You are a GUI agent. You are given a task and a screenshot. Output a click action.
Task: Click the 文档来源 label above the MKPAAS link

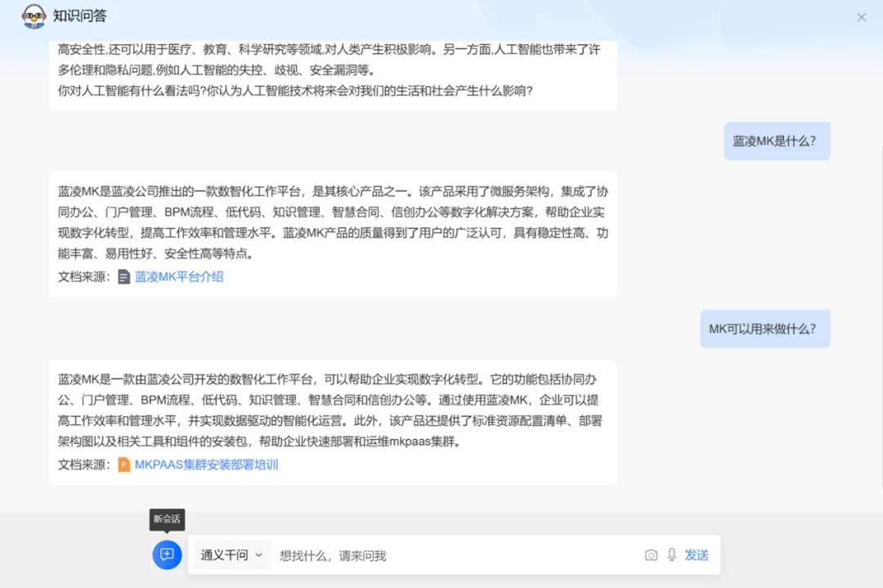pyautogui.click(x=84, y=465)
